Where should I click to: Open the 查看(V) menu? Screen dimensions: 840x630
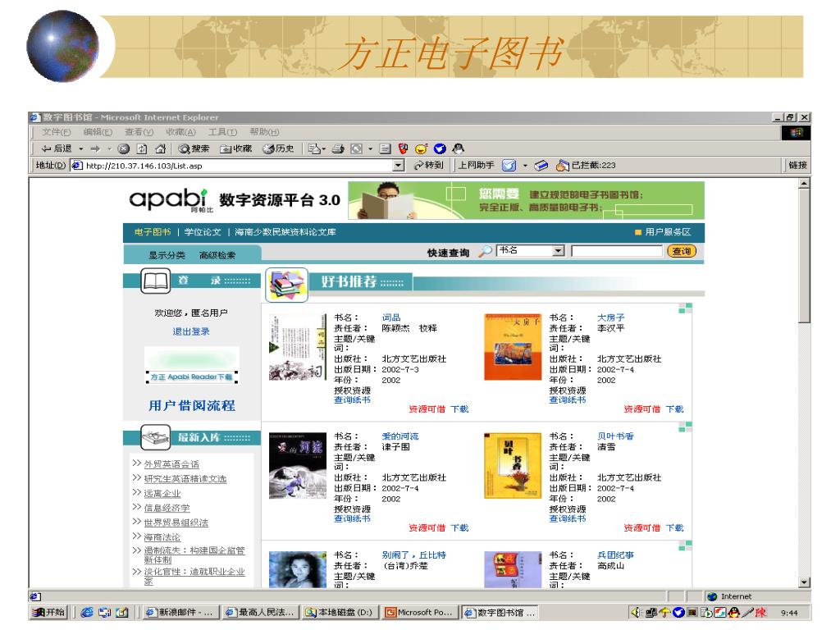pos(139,132)
